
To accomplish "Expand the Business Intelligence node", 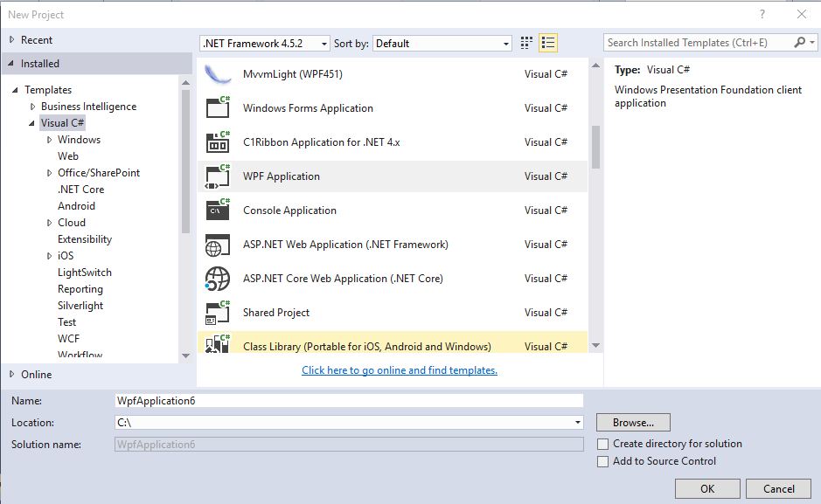I will tap(32, 107).
